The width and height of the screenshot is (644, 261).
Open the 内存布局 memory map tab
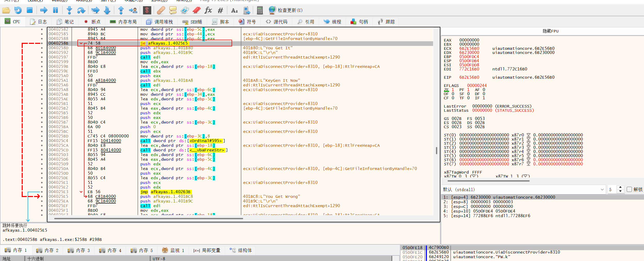123,22
